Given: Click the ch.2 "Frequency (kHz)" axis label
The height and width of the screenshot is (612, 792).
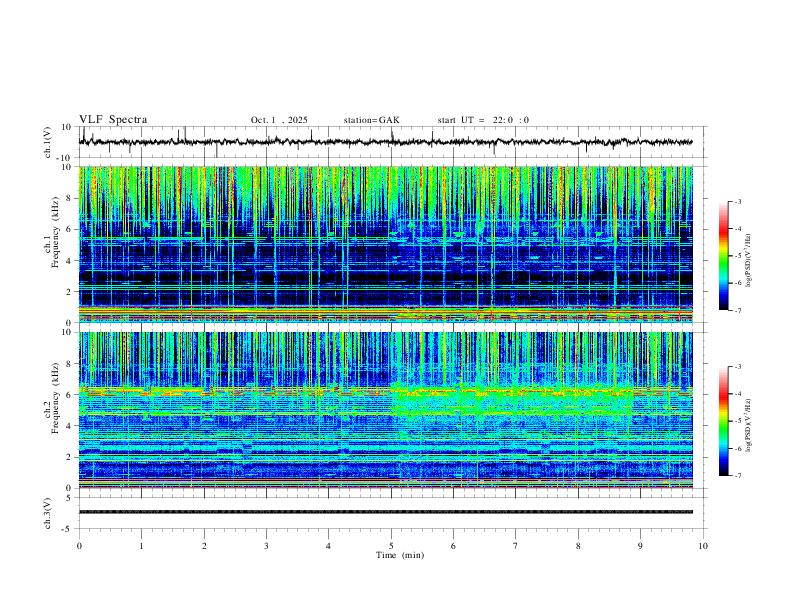Looking at the screenshot, I should pyautogui.click(x=55, y=398).
